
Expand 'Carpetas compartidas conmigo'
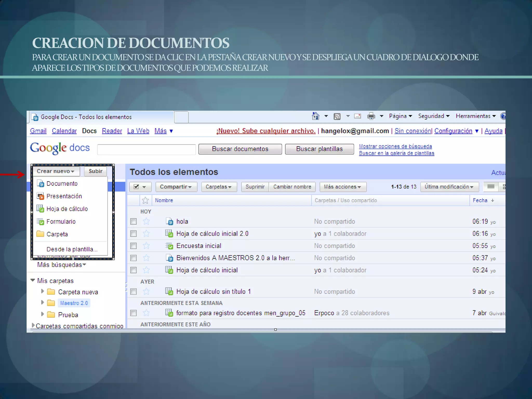[33, 325]
